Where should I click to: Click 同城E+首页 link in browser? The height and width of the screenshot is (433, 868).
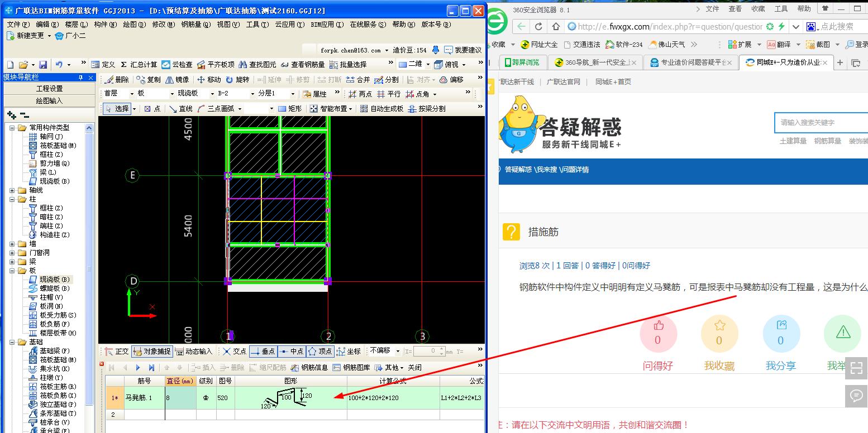613,82
